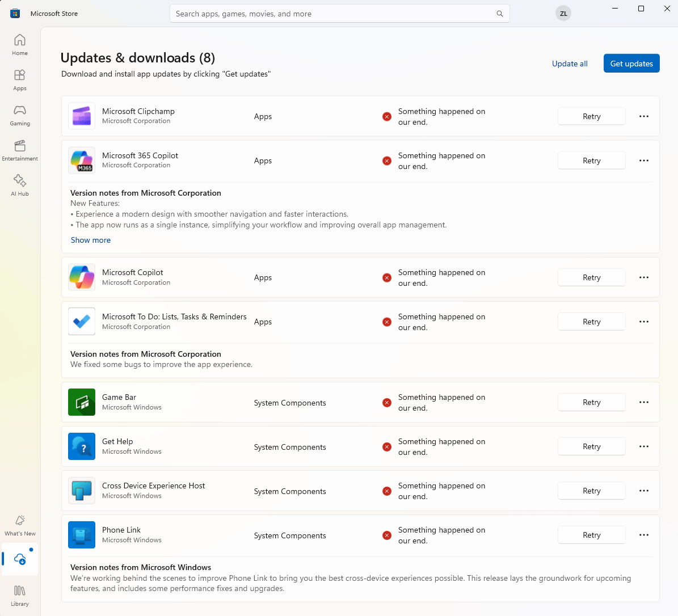Click the error icon for Get Help
Image resolution: width=678 pixels, height=616 pixels.
pos(387,447)
